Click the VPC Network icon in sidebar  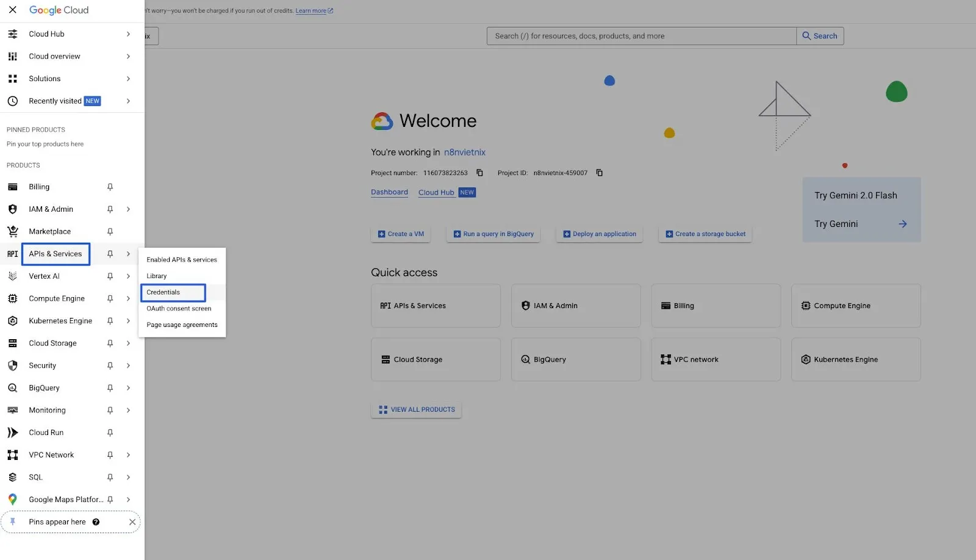[x=12, y=455]
